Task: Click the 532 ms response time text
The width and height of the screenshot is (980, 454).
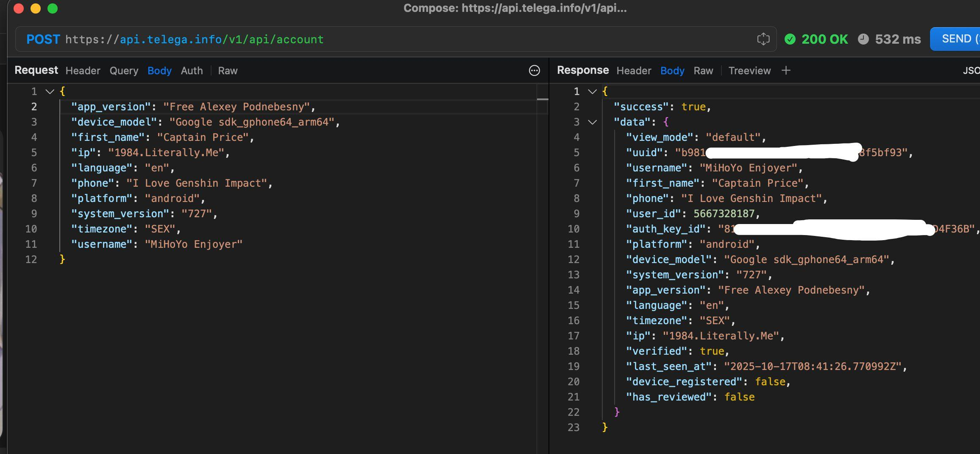Action: (898, 39)
